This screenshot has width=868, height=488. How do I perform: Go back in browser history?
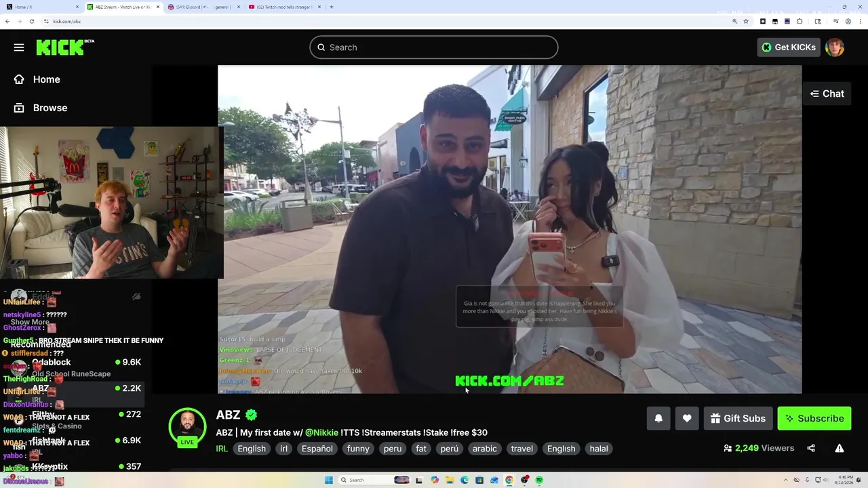point(7,21)
